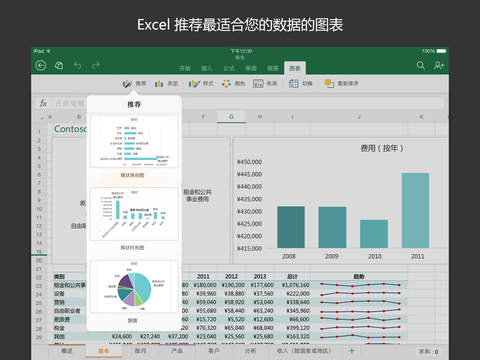Select column G header
The width and height of the screenshot is (480, 360).
(231, 117)
